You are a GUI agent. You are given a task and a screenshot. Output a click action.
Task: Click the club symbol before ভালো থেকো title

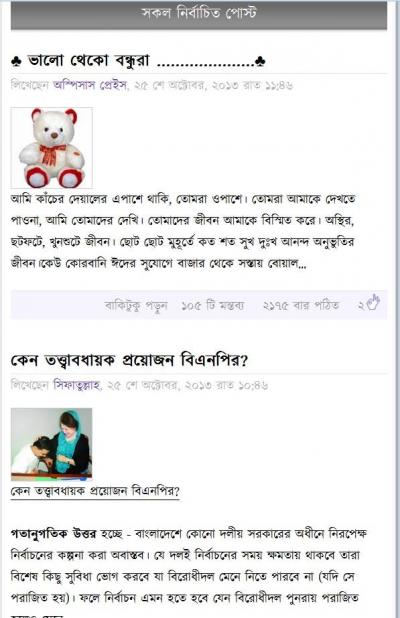pos(16,61)
